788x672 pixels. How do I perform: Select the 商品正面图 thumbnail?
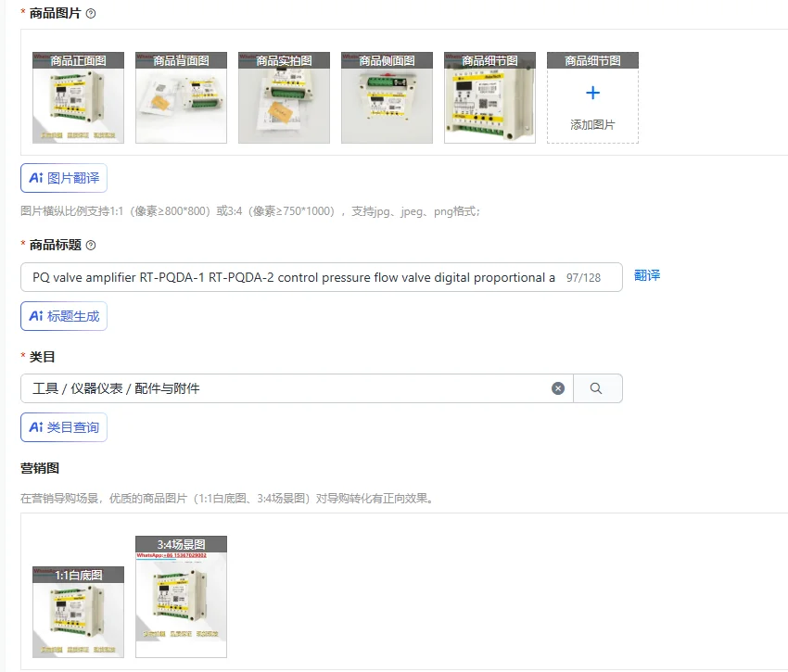(x=79, y=97)
